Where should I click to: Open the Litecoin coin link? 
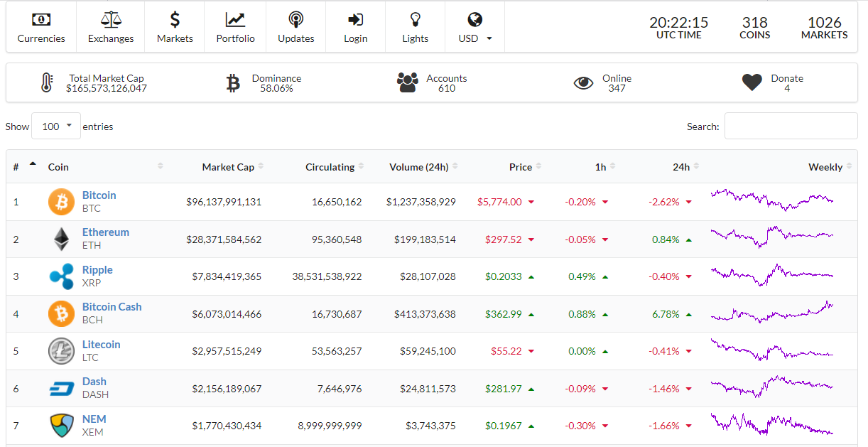pos(102,345)
